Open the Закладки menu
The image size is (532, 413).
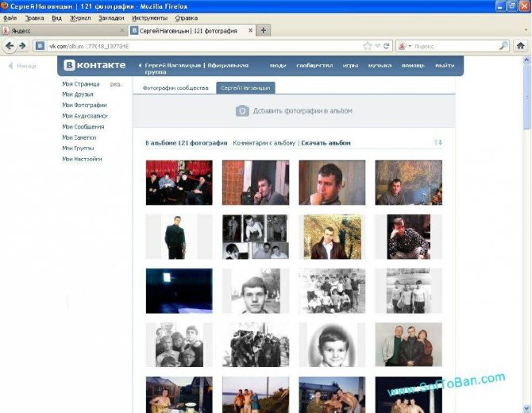[111, 18]
